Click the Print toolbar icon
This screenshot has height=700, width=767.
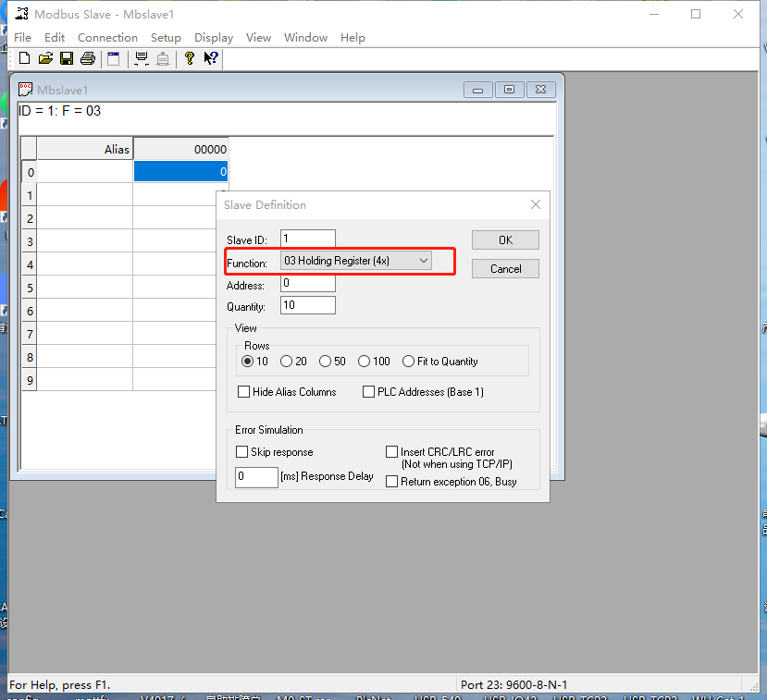pyautogui.click(x=88, y=58)
